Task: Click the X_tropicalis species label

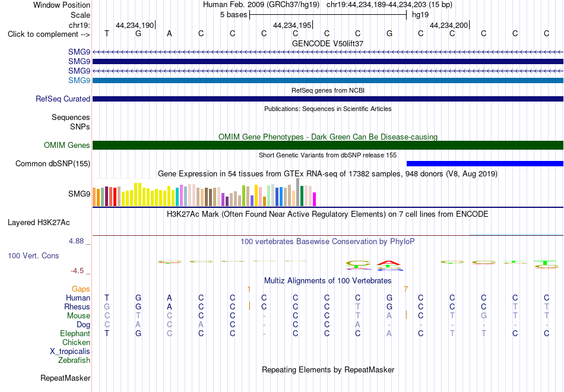Action: [70, 352]
